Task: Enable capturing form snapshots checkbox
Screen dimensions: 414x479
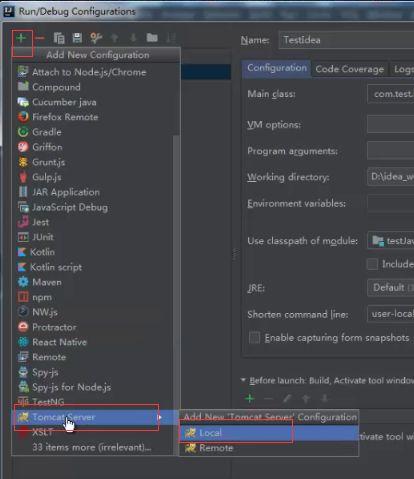Action: click(x=254, y=338)
